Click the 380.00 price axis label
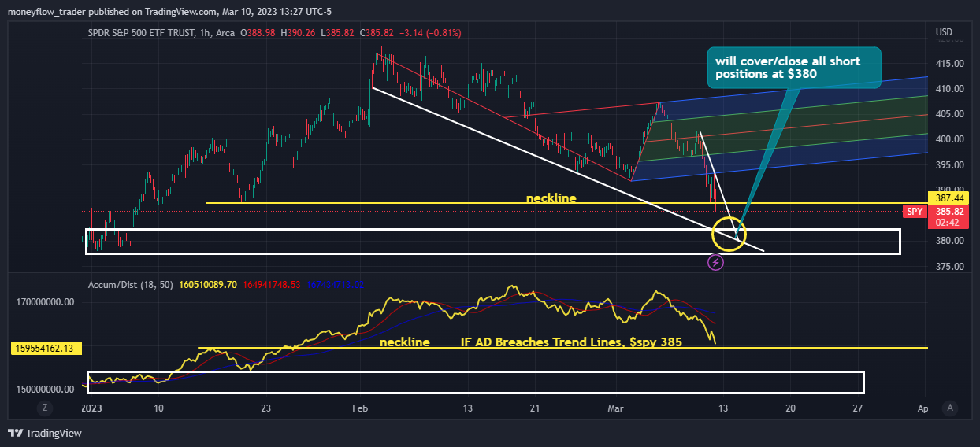 click(949, 241)
